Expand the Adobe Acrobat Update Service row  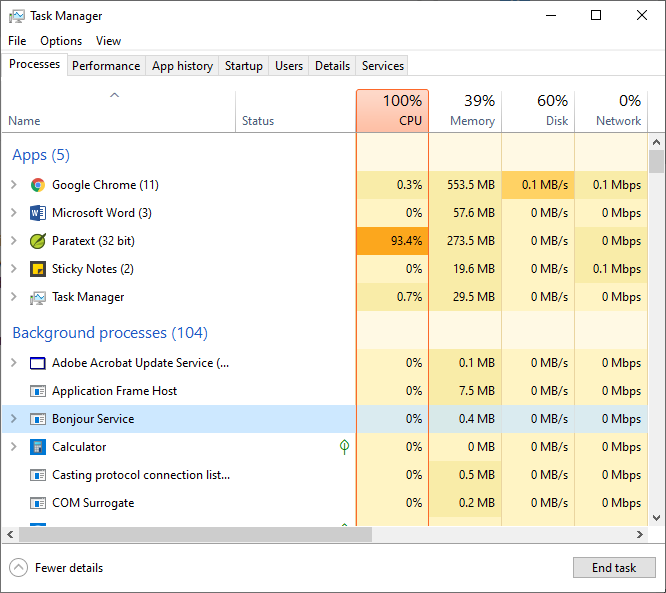pos(14,362)
